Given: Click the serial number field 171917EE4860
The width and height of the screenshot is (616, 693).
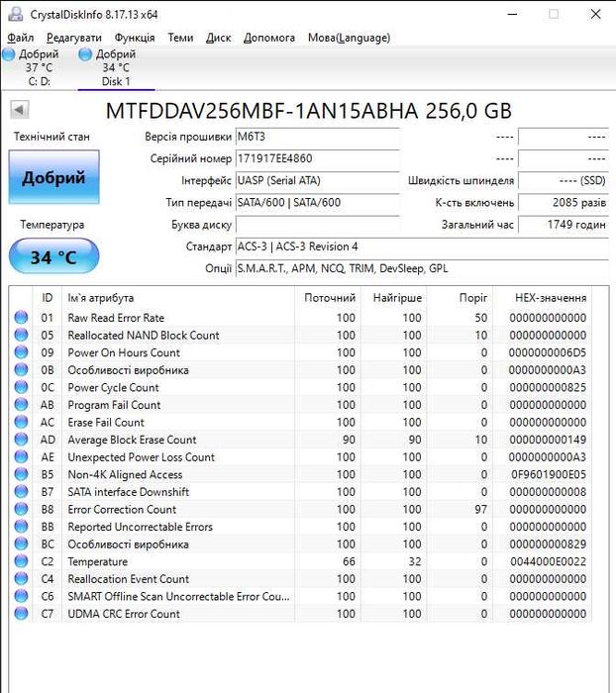Looking at the screenshot, I should pyautogui.click(x=318, y=158).
